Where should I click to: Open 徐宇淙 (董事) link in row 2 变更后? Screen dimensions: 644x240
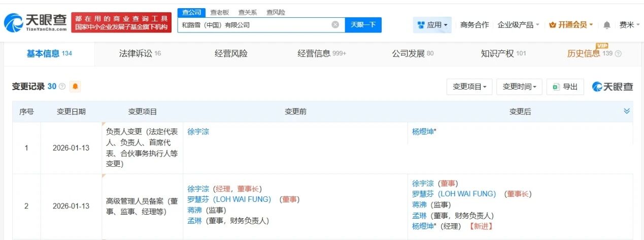[x=423, y=183]
